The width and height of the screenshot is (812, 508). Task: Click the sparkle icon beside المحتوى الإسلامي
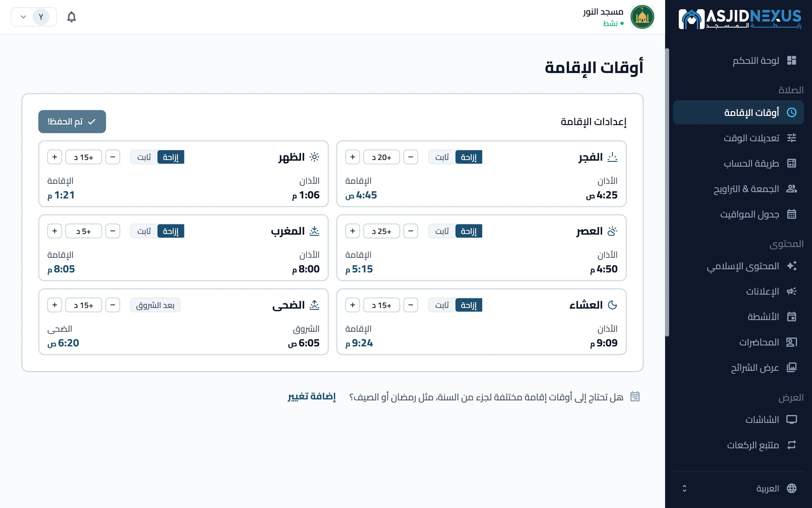(791, 266)
